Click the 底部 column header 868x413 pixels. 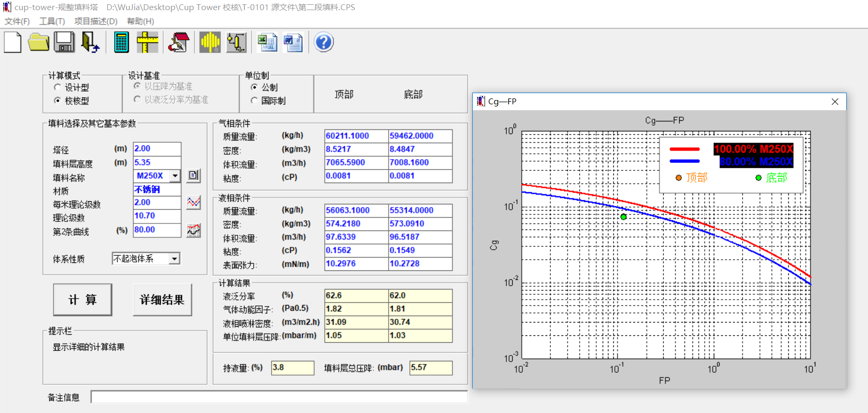413,94
